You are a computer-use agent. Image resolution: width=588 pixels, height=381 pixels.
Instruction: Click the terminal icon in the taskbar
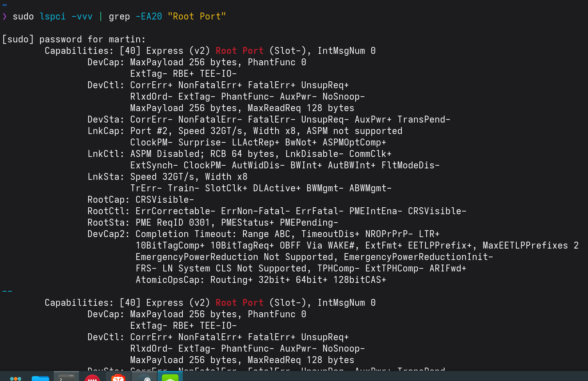66,377
